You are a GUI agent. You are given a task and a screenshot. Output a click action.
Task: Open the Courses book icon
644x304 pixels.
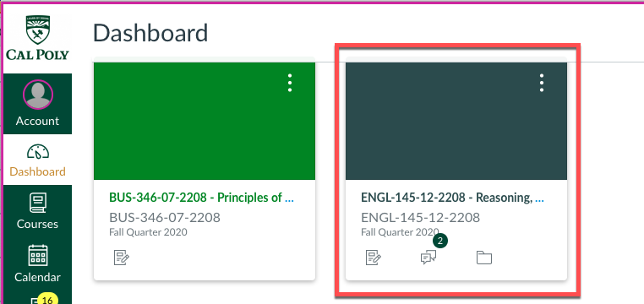click(38, 203)
